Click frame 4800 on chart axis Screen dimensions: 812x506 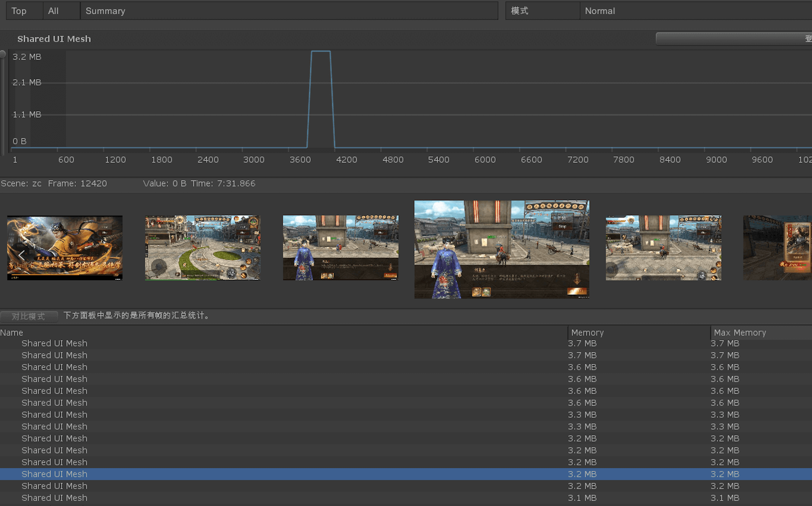393,160
